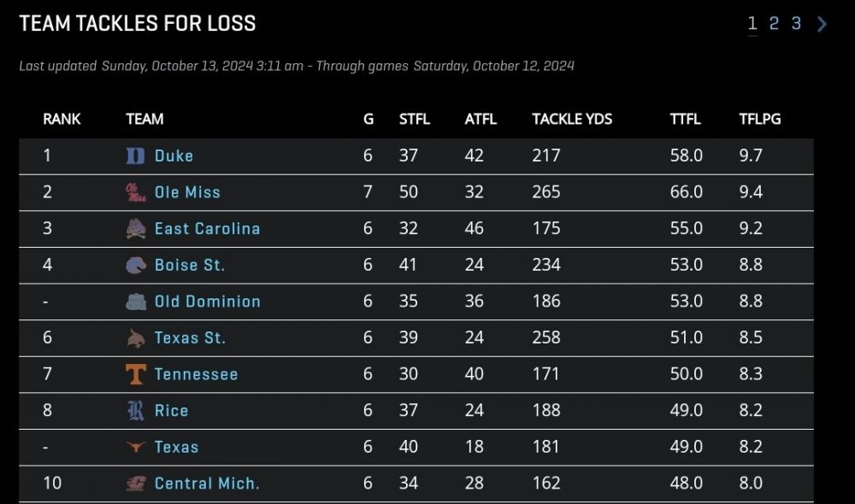Open the Ole Miss team link
Screen dimensions: 855x504
click(x=187, y=193)
